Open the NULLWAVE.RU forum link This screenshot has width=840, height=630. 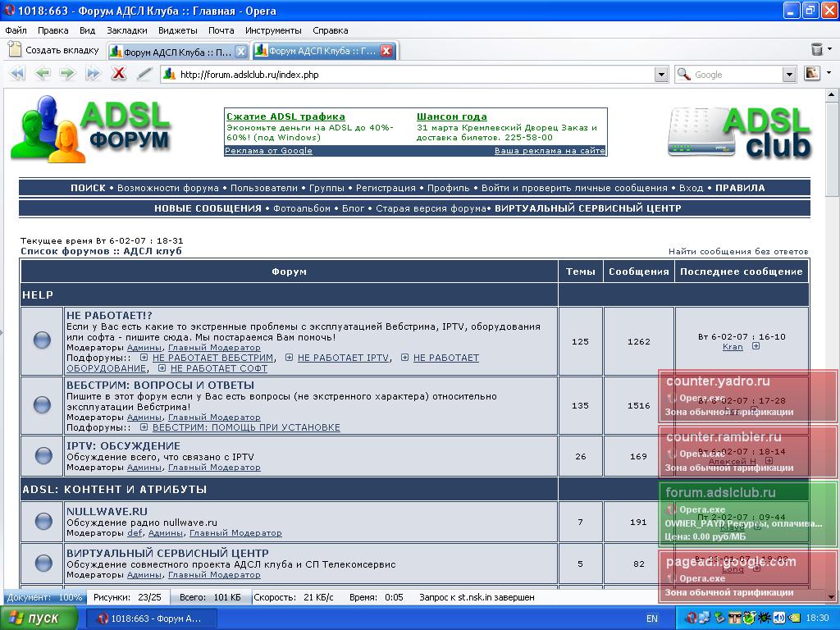click(107, 512)
